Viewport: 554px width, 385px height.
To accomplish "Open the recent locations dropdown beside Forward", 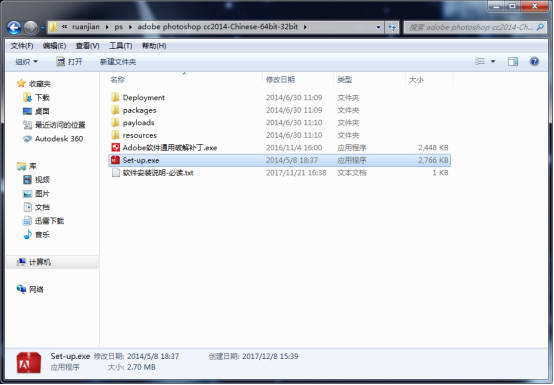I will pyautogui.click(x=42, y=28).
